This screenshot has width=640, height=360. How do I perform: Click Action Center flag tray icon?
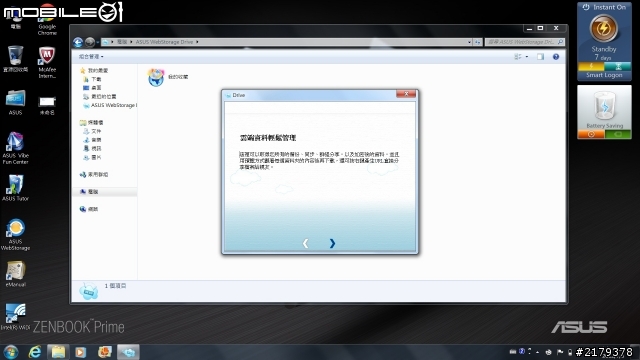(560, 352)
